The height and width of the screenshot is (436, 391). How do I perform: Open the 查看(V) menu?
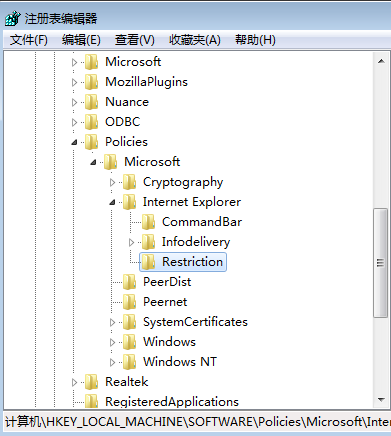coord(135,40)
